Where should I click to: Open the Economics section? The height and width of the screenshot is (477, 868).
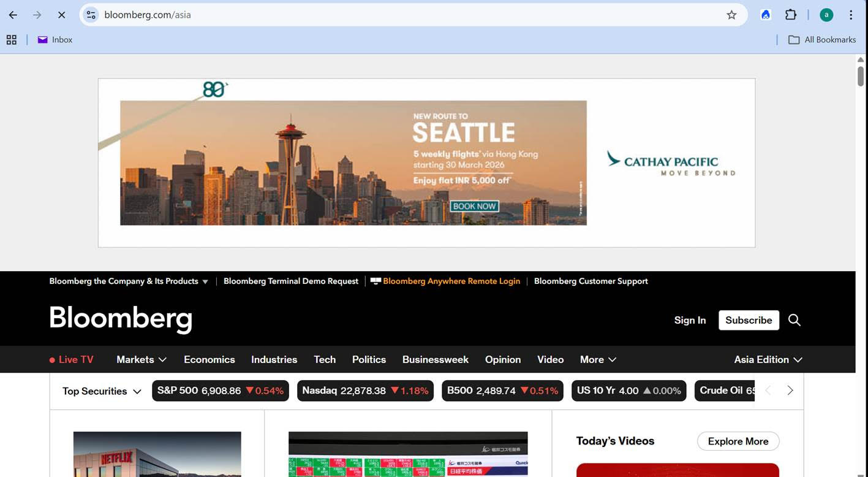pyautogui.click(x=209, y=360)
